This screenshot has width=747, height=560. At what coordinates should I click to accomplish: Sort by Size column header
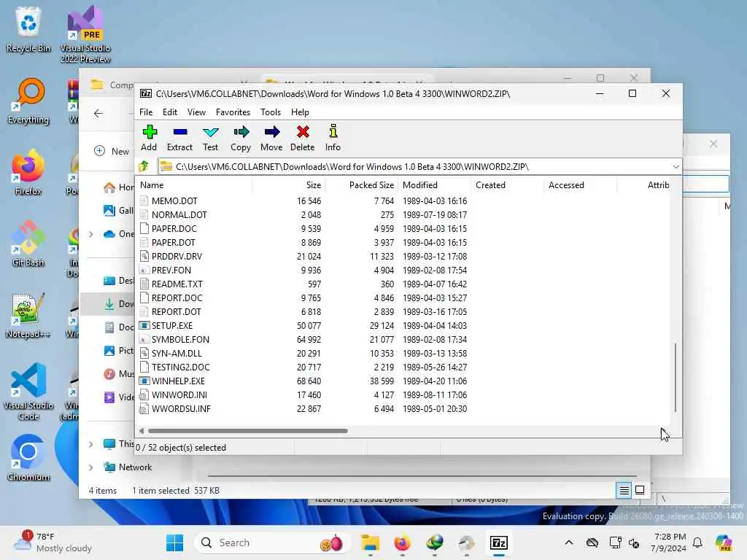288,185
